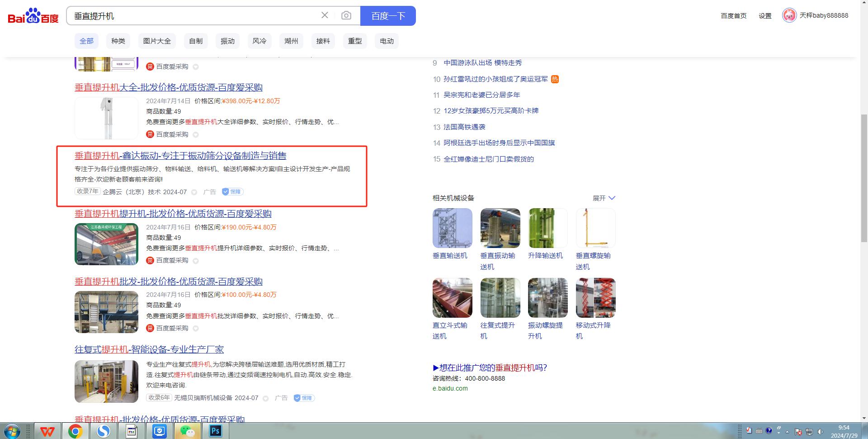The height and width of the screenshot is (439, 868).
Task: Click the user avatar for 天秤baby888888
Action: pyautogui.click(x=789, y=15)
